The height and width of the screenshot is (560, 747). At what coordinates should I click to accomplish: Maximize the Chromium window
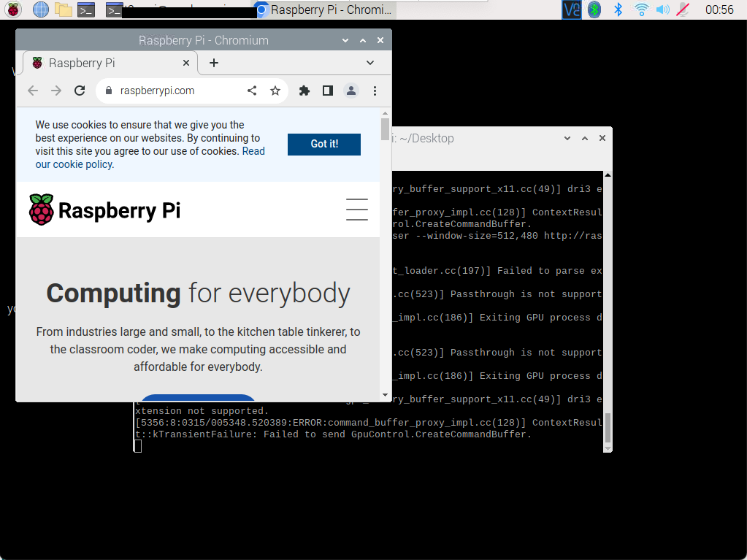click(x=363, y=40)
